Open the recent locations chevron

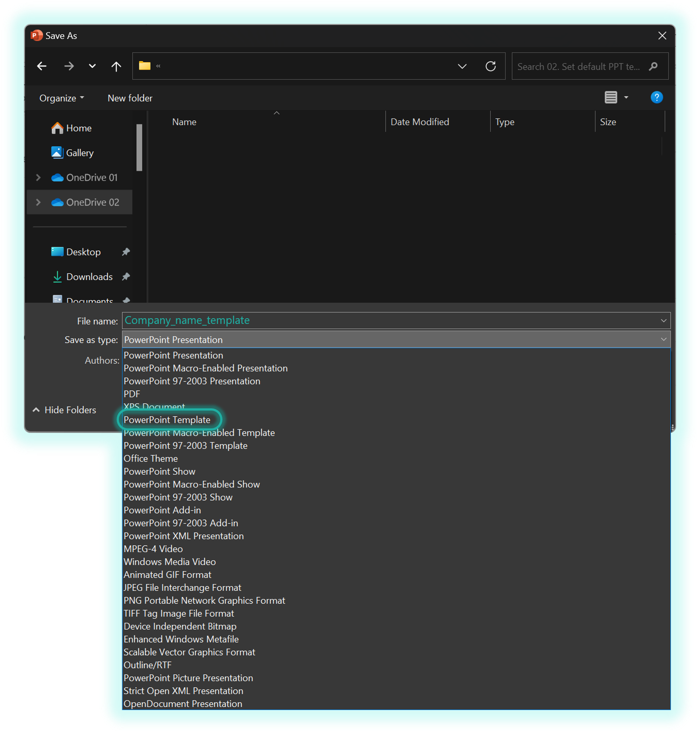coord(92,66)
